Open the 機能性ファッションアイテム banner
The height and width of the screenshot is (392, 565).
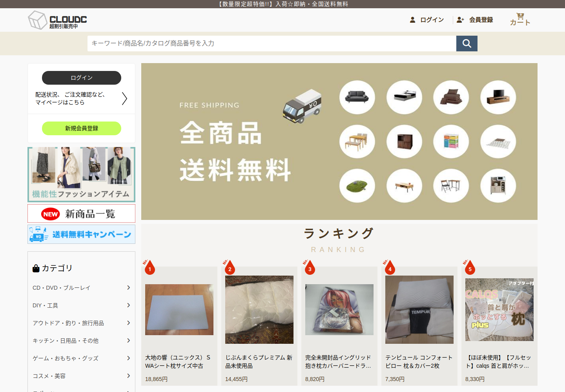(82, 174)
